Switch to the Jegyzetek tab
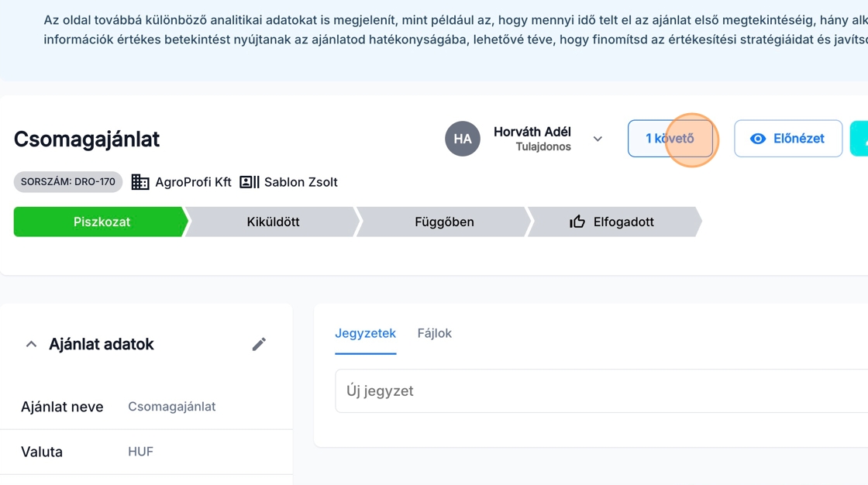The image size is (868, 485). [365, 333]
